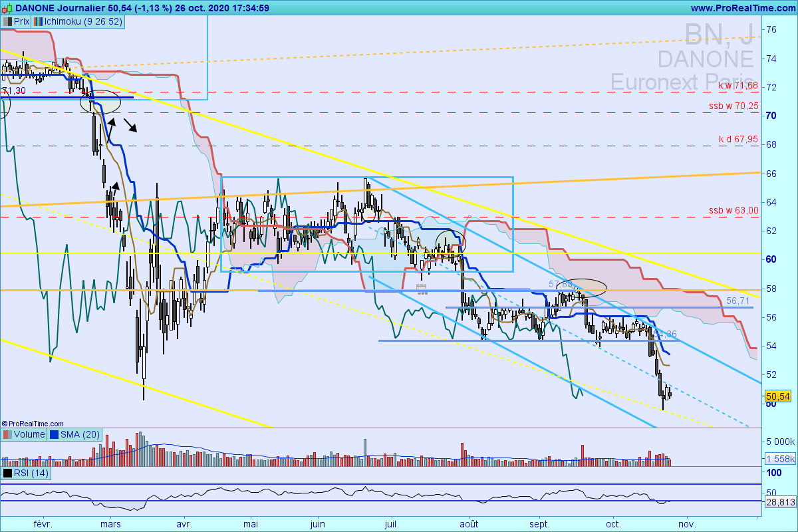798x532 pixels.
Task: Open the Volume indicator label
Action: point(29,435)
